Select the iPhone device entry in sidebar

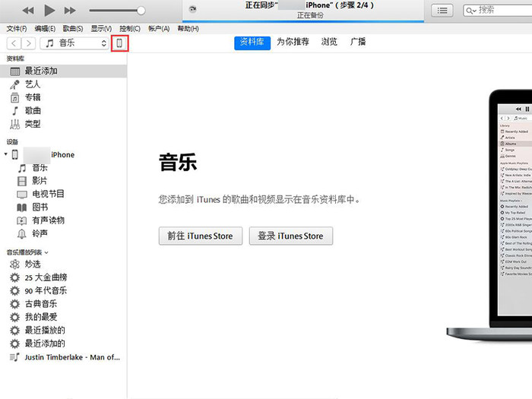pos(63,154)
